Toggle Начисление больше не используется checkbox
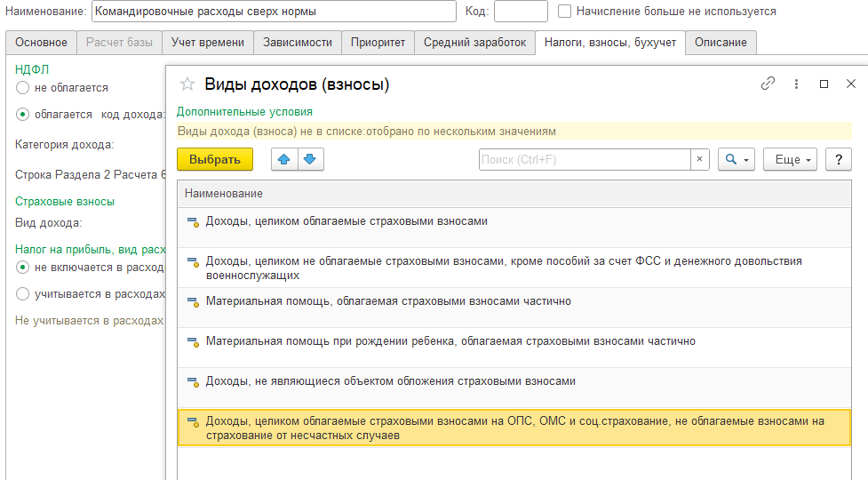Screen dimensions: 868x480 click(564, 11)
